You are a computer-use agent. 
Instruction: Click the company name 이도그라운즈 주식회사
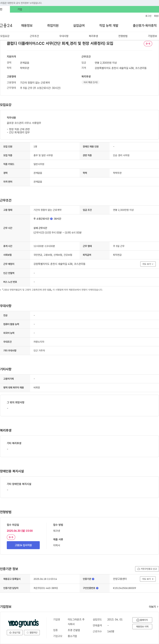[x=76, y=622]
